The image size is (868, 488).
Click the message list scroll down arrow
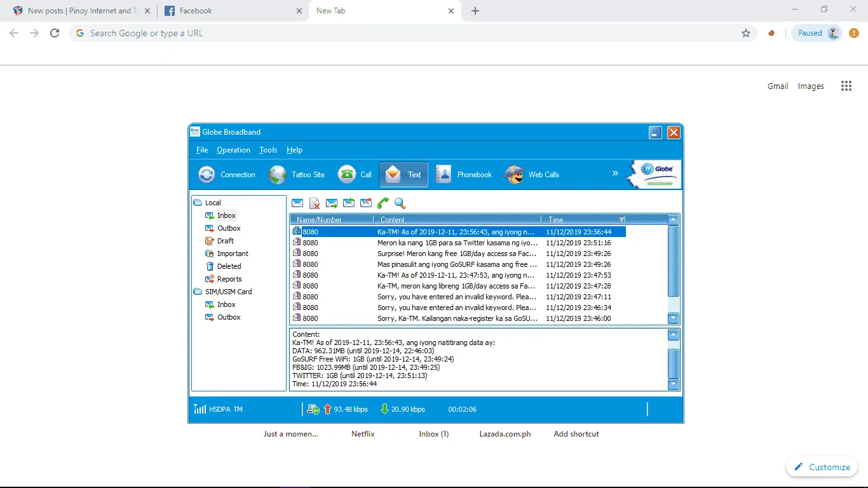click(x=674, y=318)
